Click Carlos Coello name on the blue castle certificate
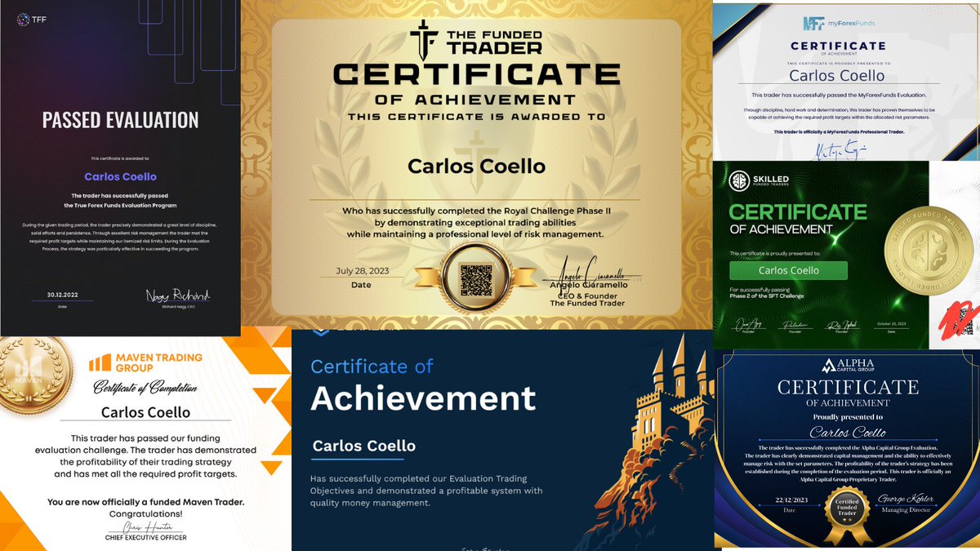The width and height of the screenshot is (980, 551). [x=364, y=446]
